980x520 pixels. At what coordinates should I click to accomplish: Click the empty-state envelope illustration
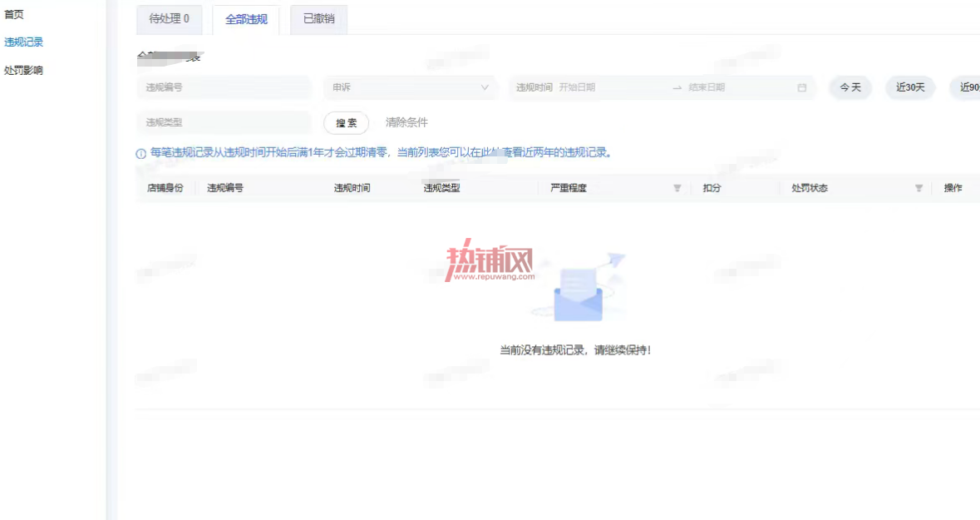click(579, 289)
